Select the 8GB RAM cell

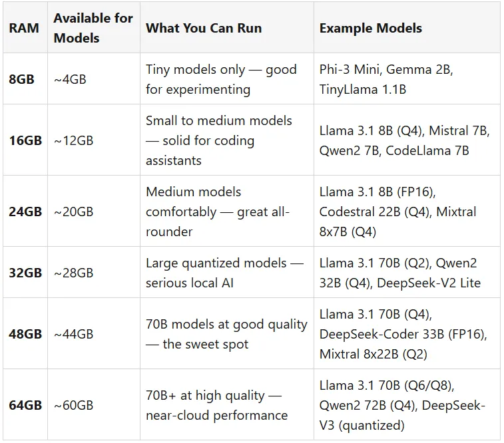coord(22,79)
